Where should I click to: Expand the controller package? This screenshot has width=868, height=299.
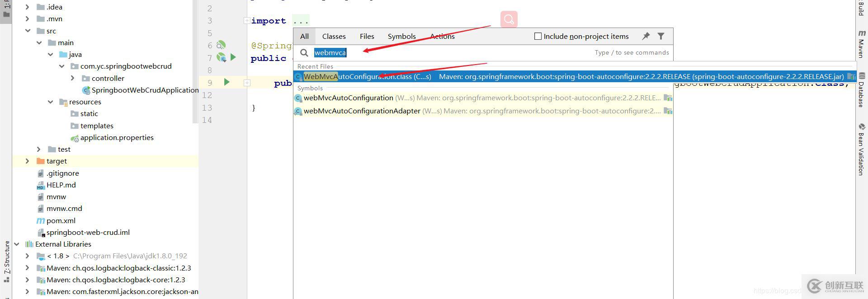click(72, 78)
